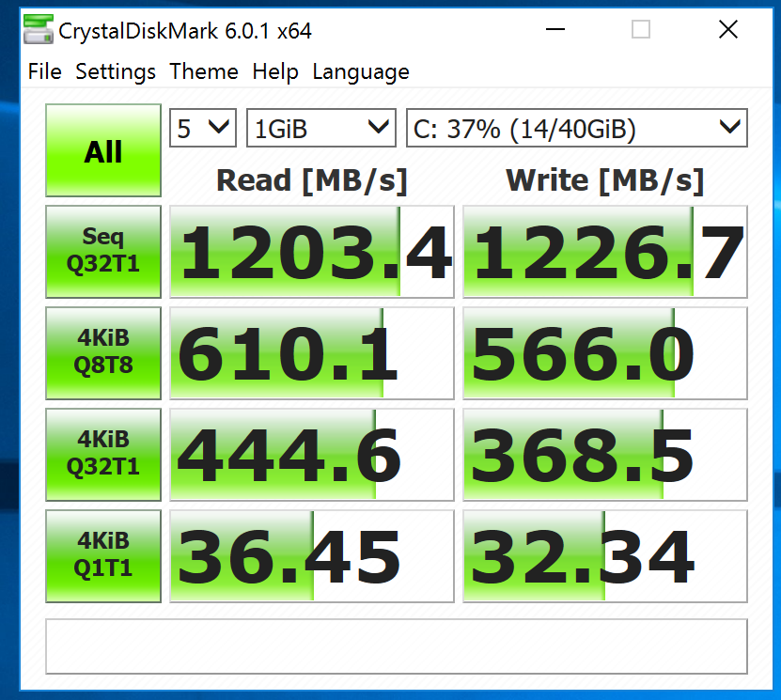This screenshot has height=700, width=781.
Task: Start the 4KiB Q8T8 test
Action: pyautogui.click(x=103, y=353)
